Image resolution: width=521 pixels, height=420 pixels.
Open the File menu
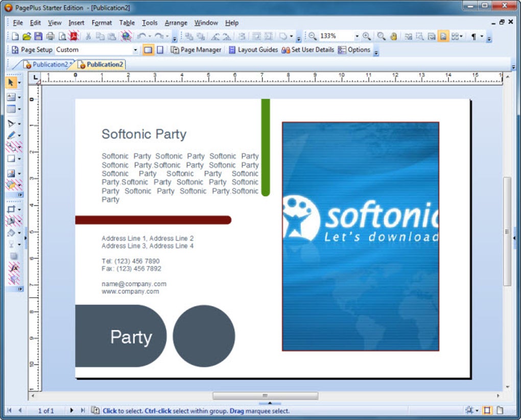tap(17, 22)
